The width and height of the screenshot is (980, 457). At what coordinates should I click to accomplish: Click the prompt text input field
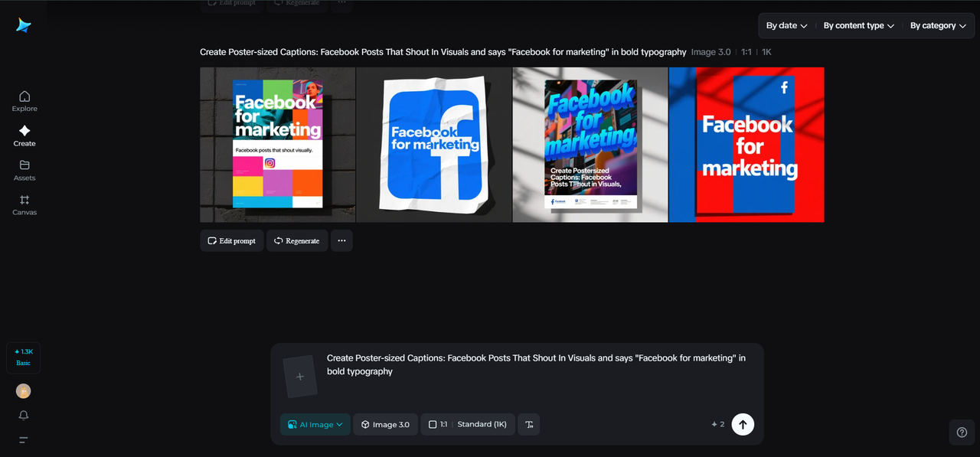pos(536,364)
